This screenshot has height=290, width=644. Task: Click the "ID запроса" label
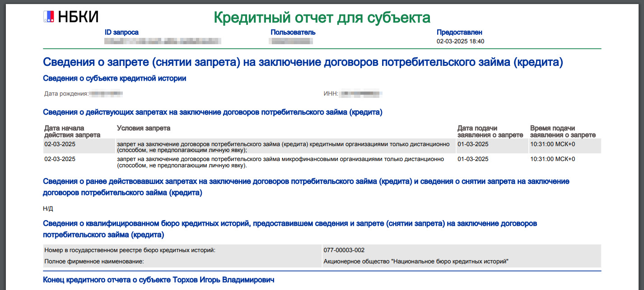point(121,32)
